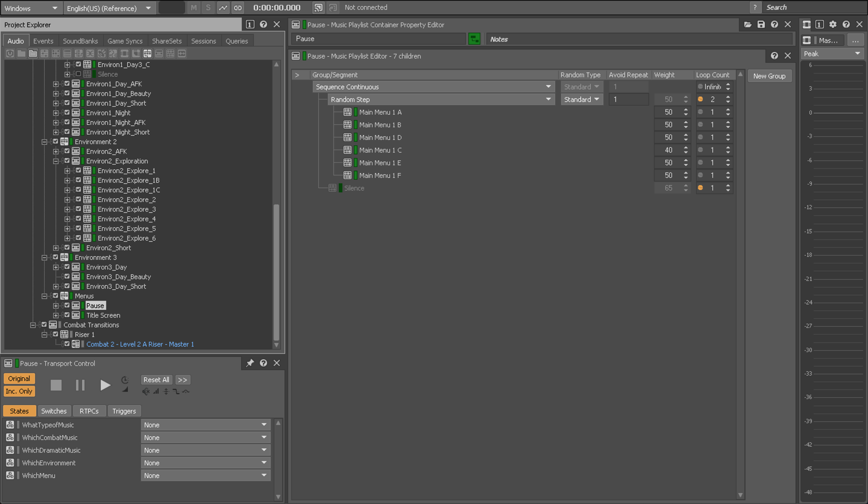The image size is (868, 504).
Task: Open WhichMenu state dropdown
Action: [x=206, y=475]
